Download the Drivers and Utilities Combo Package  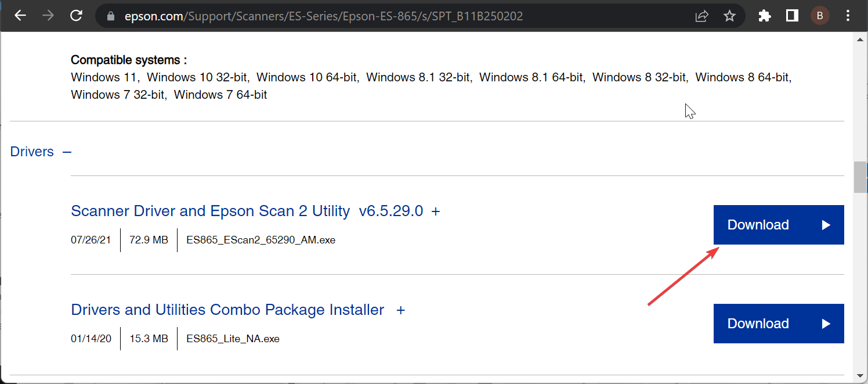click(778, 324)
